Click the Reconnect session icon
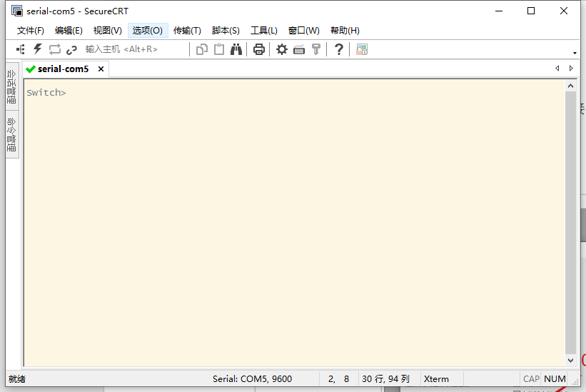 (55, 49)
